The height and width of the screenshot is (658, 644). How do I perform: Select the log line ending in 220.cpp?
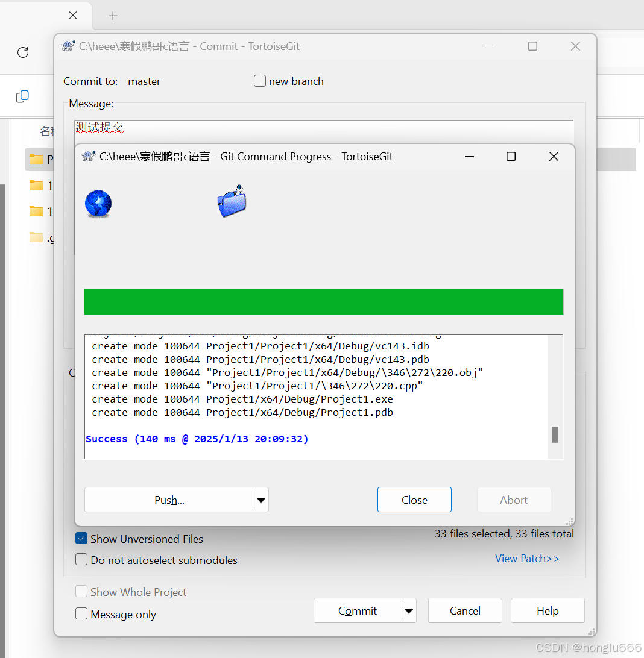pyautogui.click(x=257, y=386)
